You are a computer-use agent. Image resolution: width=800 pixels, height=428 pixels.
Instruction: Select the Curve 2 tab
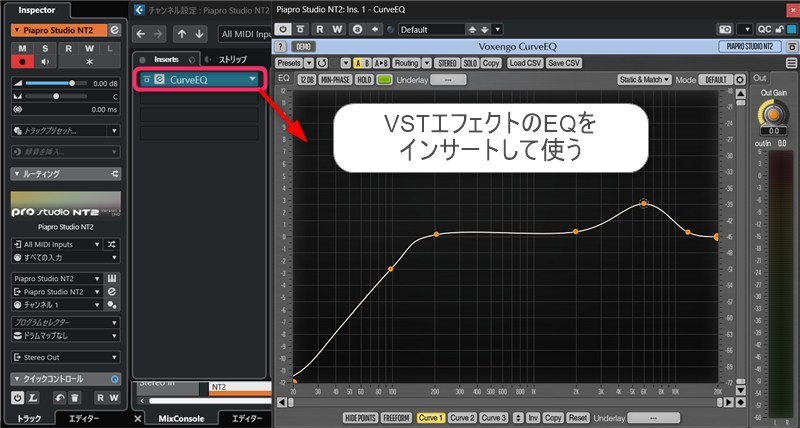coord(462,418)
